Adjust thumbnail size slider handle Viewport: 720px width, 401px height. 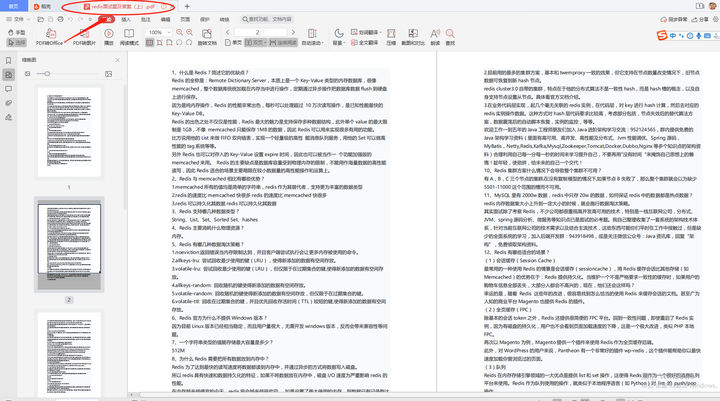[47, 73]
